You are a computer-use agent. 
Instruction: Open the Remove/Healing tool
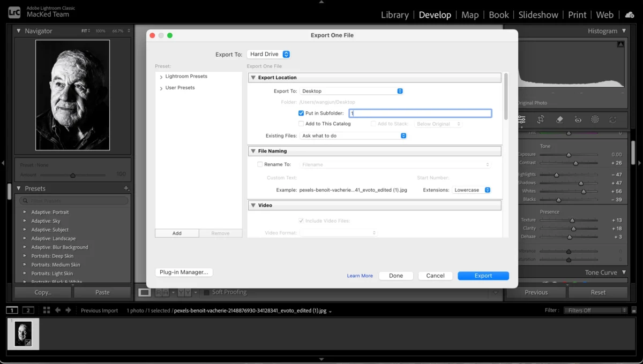559,119
